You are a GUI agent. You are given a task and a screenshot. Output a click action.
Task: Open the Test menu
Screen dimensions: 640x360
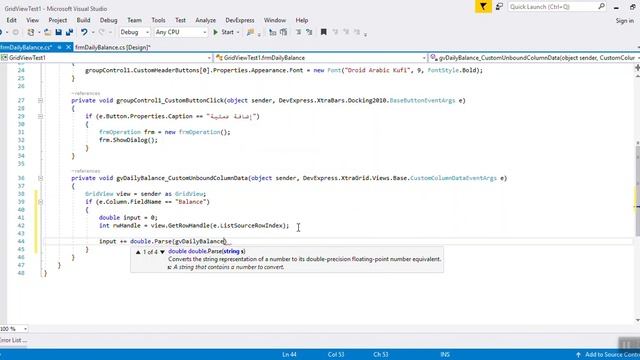coord(180,20)
